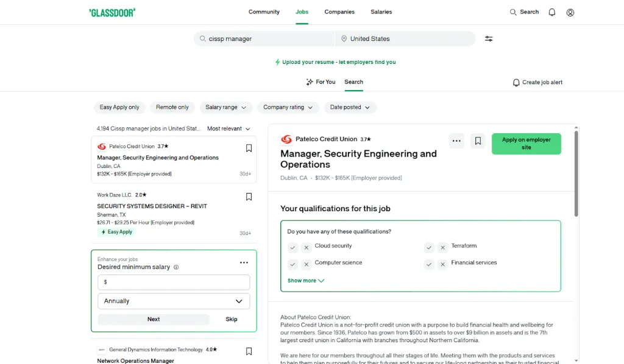Reject Terraform qualification with X
The height and width of the screenshot is (364, 624).
point(442,247)
